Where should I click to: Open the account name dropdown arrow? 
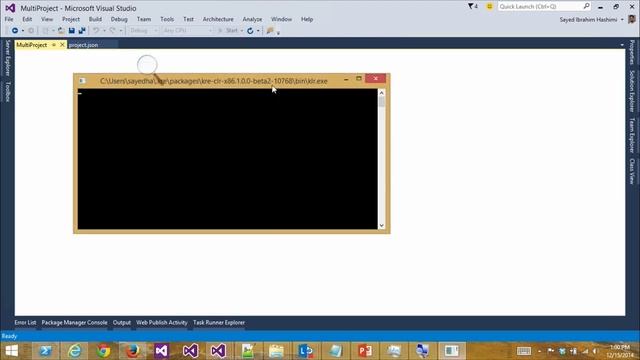[622, 20]
